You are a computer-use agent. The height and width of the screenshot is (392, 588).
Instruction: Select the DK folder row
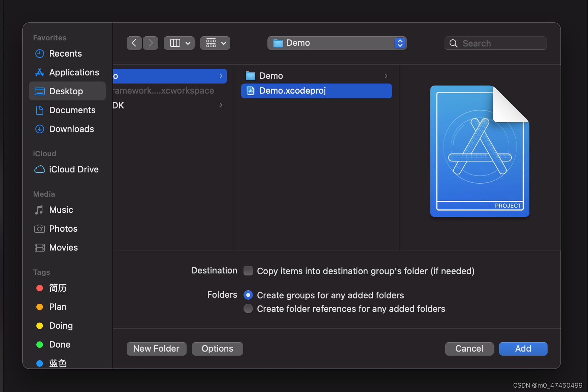point(170,105)
